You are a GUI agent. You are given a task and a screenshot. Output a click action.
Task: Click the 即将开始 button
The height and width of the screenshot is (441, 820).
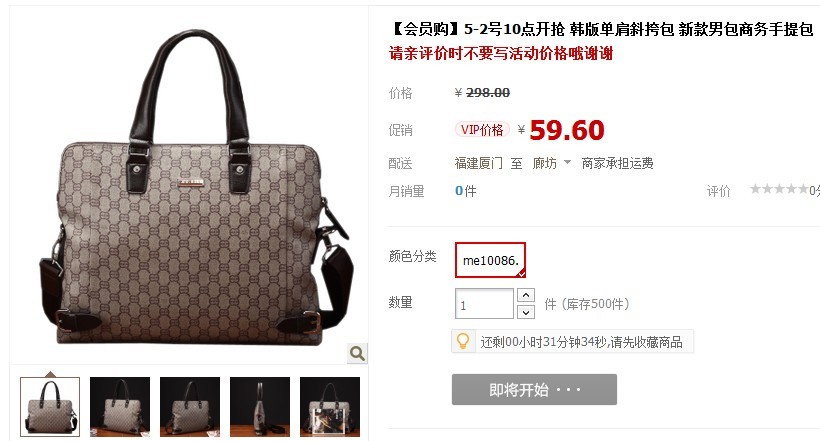point(534,390)
